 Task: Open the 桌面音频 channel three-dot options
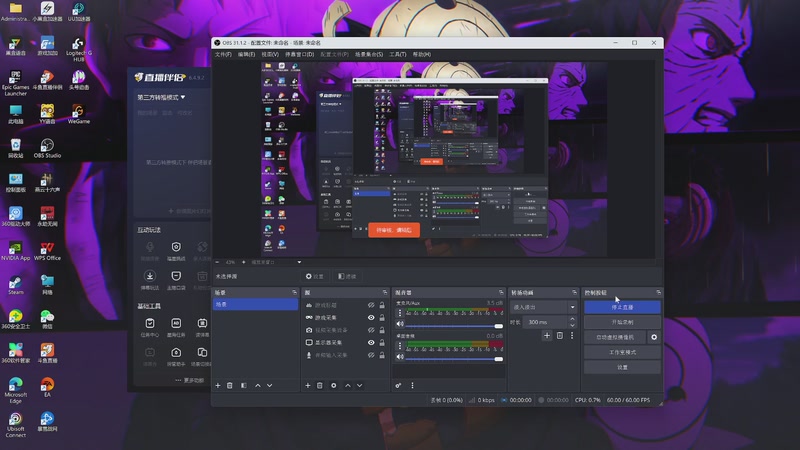(399, 346)
